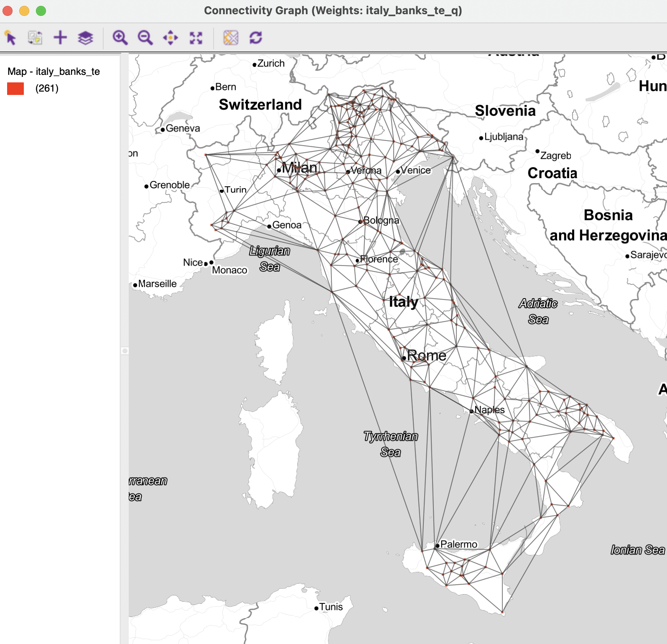Choose the Zoom Out magnifier tool
This screenshot has height=644, width=667.
(x=145, y=38)
